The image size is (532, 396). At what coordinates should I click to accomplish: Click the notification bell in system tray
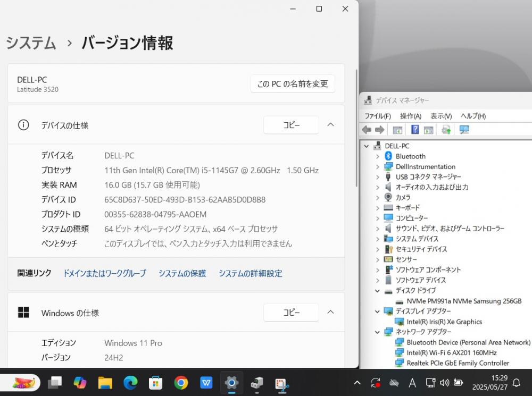pos(517,383)
